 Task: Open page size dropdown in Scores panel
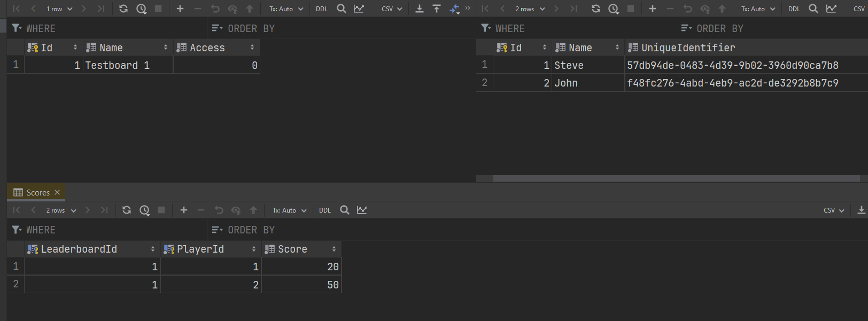point(61,210)
